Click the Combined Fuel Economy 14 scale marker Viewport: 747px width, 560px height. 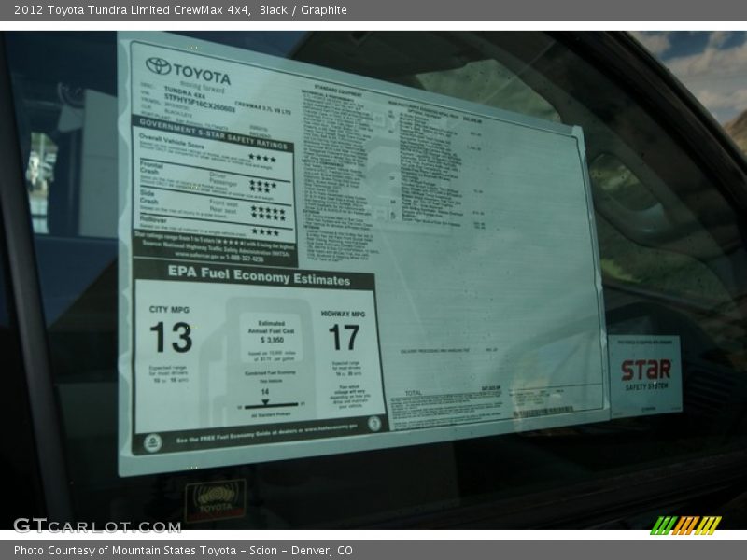[x=266, y=401]
